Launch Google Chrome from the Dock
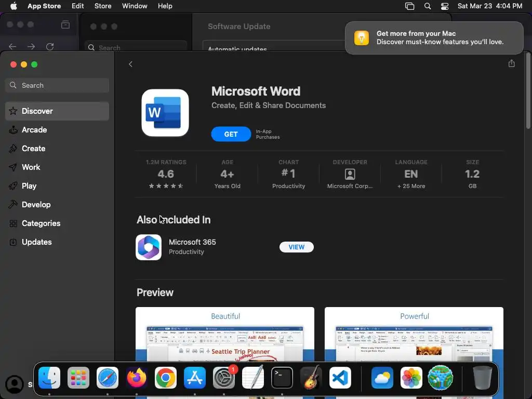532x399 pixels. 166,378
